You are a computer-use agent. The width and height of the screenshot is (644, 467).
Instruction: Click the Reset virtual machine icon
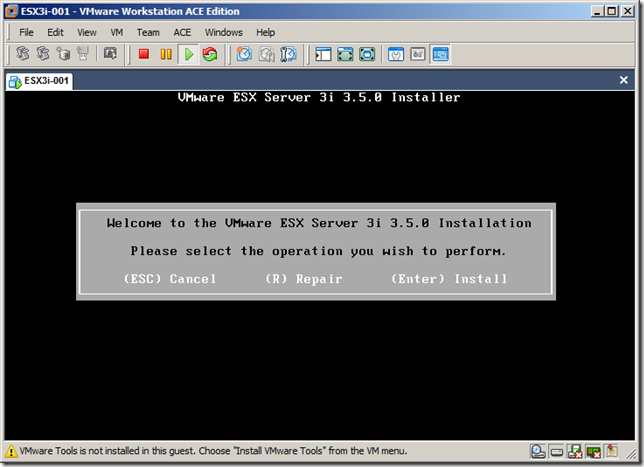click(x=209, y=54)
